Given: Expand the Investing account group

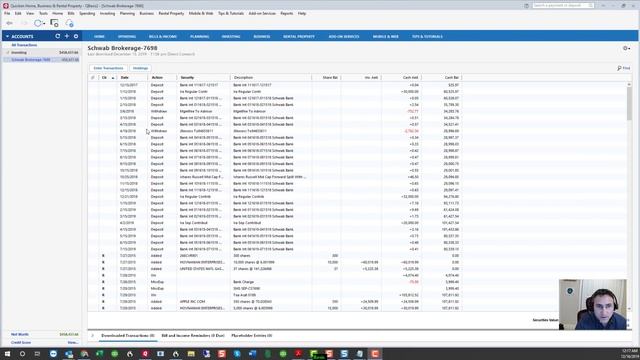Looking at the screenshot, I should (8, 53).
